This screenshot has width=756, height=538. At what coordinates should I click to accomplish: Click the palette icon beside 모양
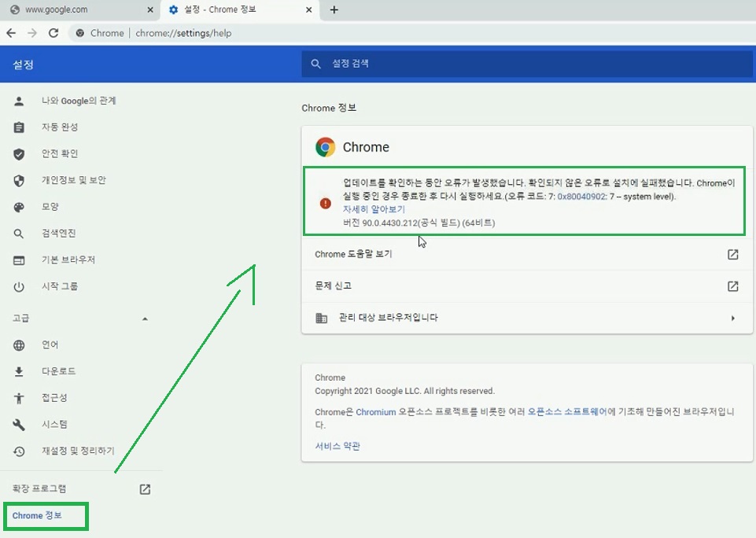point(19,208)
